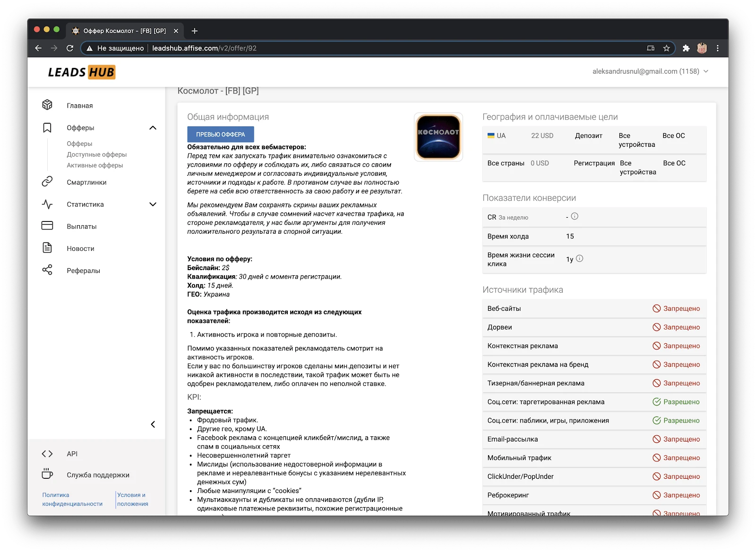Image resolution: width=756 pixels, height=552 pixels.
Task: Click Разрешено for Соц.сети: паблики, игры, приложения
Action: pos(676,420)
